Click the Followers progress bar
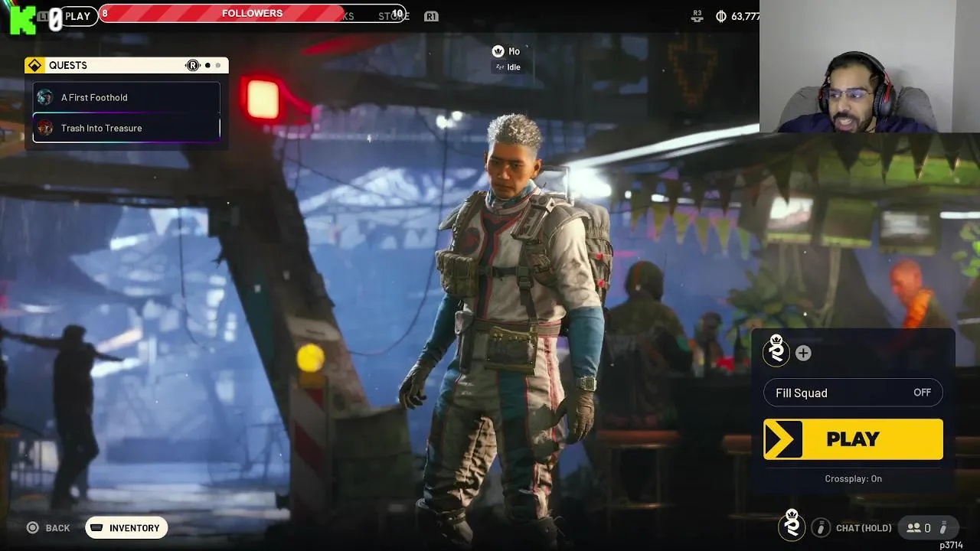Image resolution: width=980 pixels, height=551 pixels. 253,13
